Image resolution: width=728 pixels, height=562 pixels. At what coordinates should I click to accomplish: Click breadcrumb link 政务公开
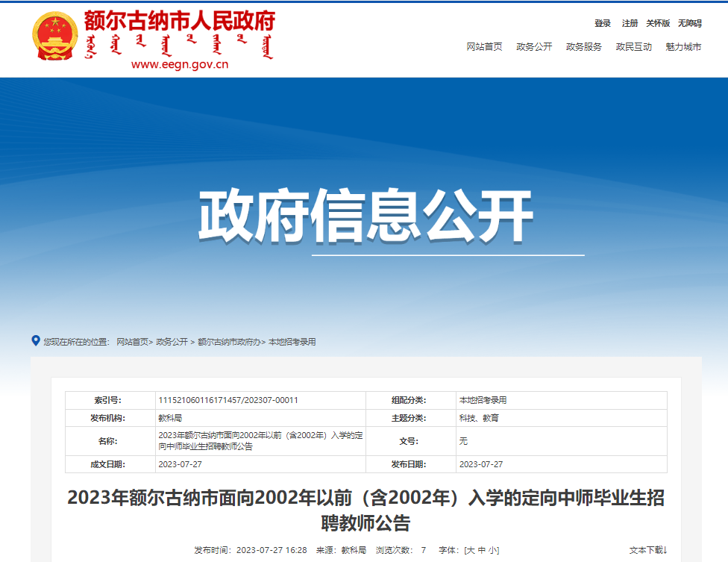tap(172, 342)
